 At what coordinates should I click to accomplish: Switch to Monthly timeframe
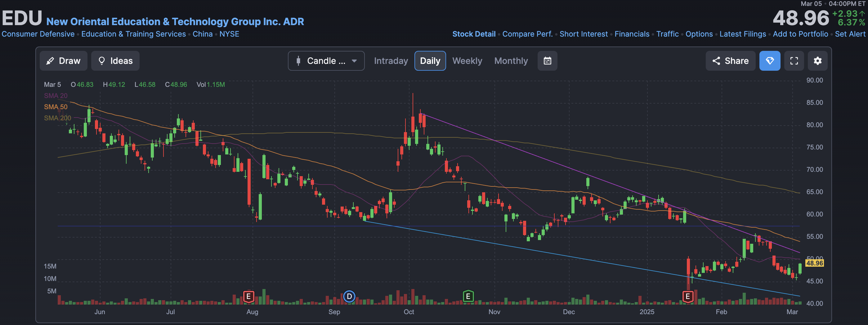(x=511, y=60)
